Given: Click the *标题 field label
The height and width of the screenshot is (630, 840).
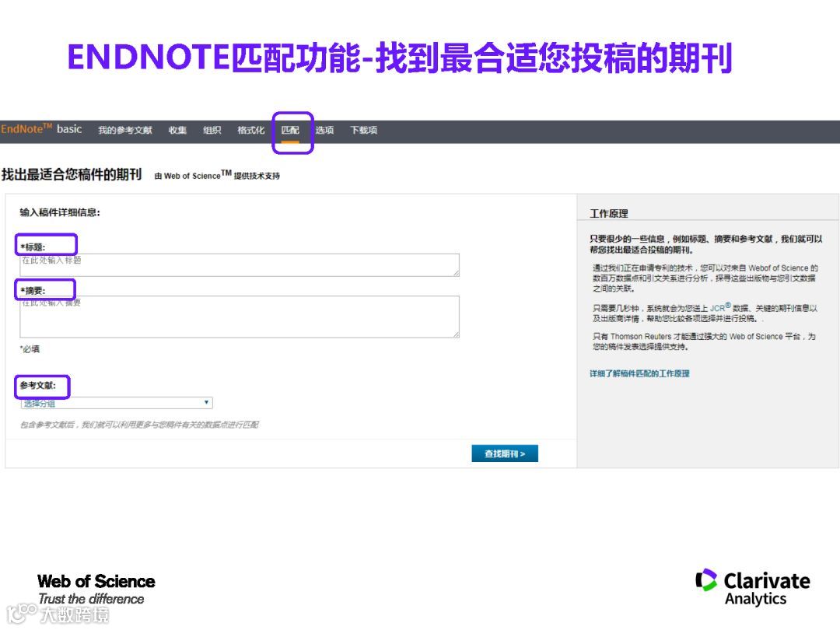Looking at the screenshot, I should pos(33,247).
